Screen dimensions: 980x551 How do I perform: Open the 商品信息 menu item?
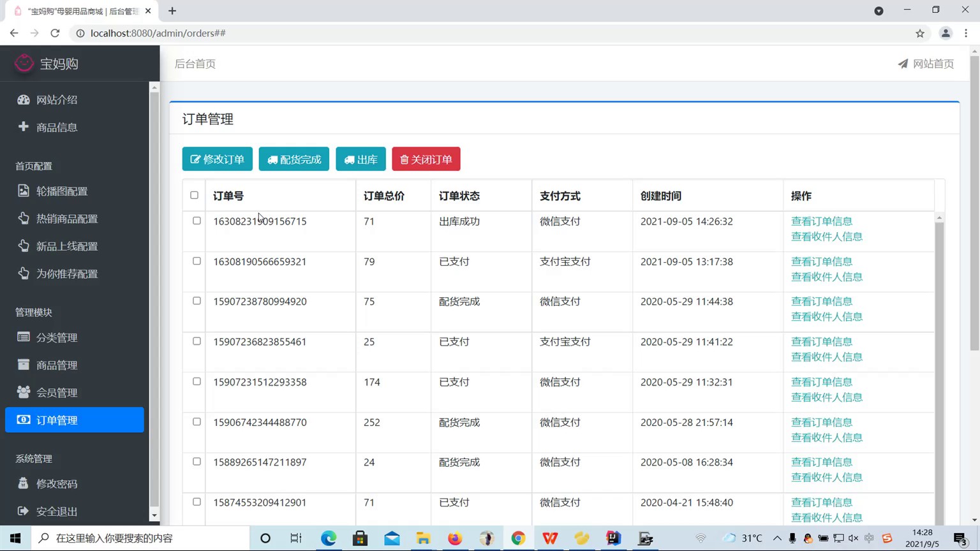click(x=57, y=127)
